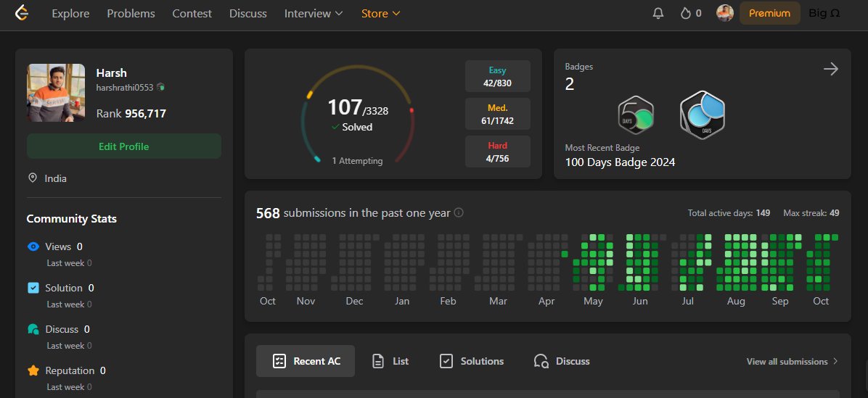Click the Solutions checkbox icon
The image size is (868, 398).
[x=446, y=361]
